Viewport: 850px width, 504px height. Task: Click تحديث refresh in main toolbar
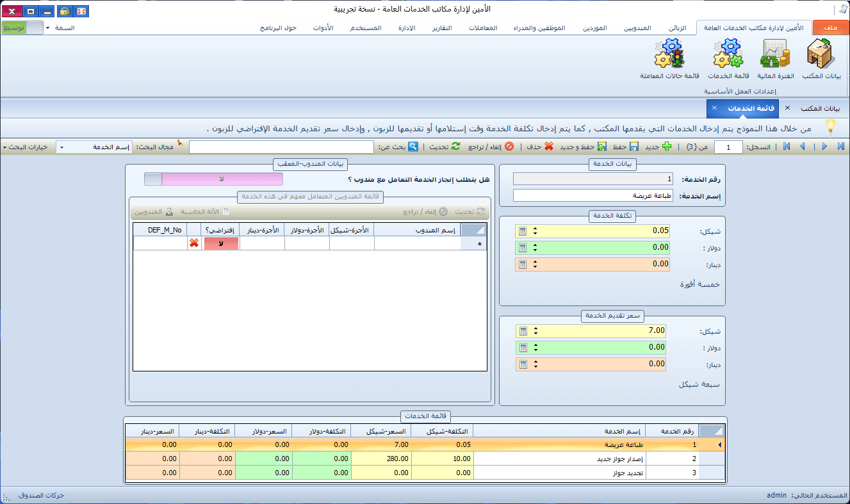[x=445, y=147]
